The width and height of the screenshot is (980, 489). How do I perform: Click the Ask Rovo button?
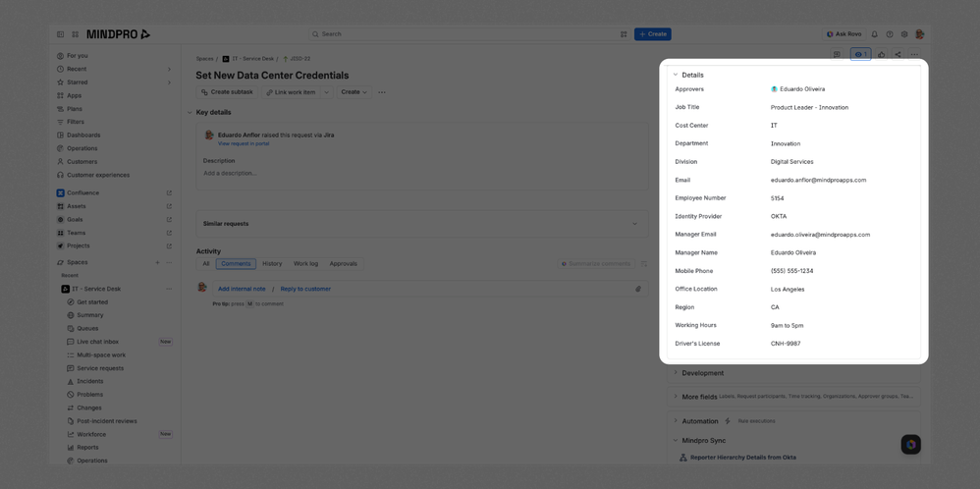pos(844,34)
